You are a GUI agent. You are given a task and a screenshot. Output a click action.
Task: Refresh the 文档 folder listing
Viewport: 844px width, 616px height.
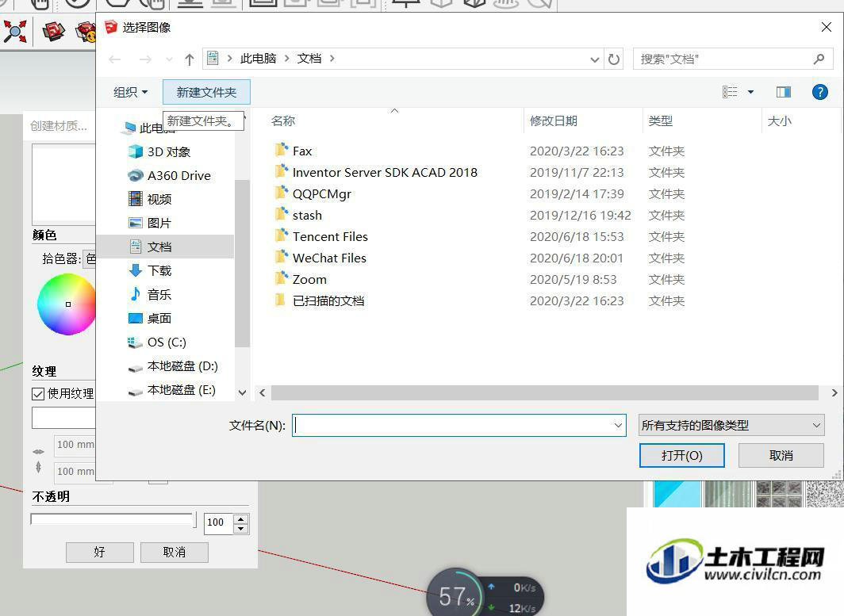614,59
